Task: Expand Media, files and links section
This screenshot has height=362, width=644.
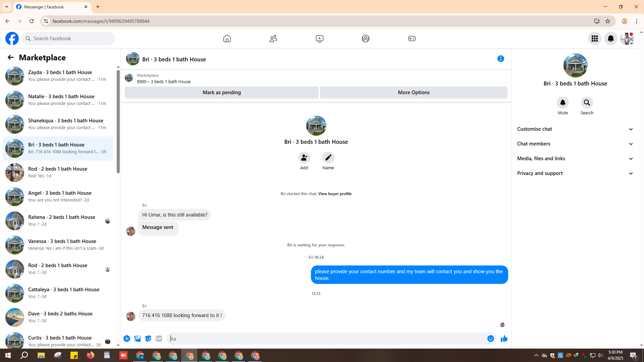Action: click(576, 159)
